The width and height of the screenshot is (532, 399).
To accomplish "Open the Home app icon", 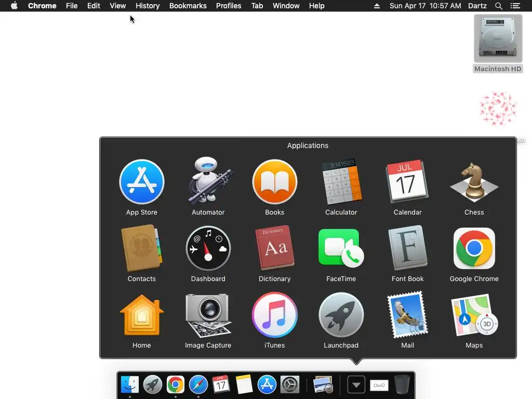I will (x=142, y=315).
